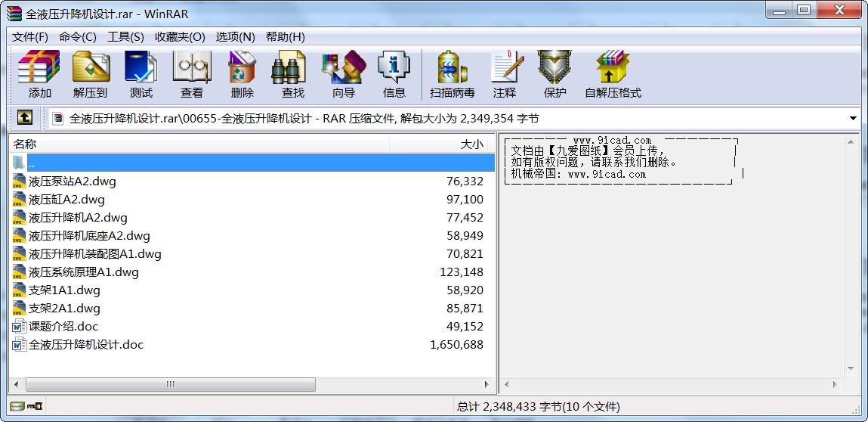Click the size value 49,152

465,326
